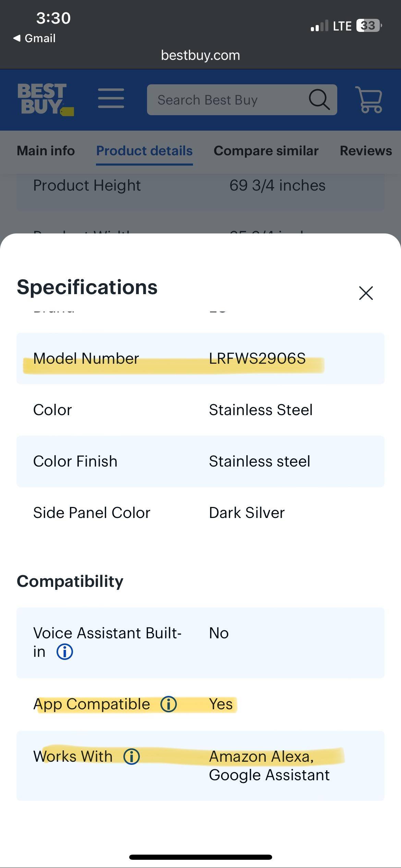This screenshot has width=401, height=868.
Task: Open the hamburger menu
Action: click(x=111, y=98)
